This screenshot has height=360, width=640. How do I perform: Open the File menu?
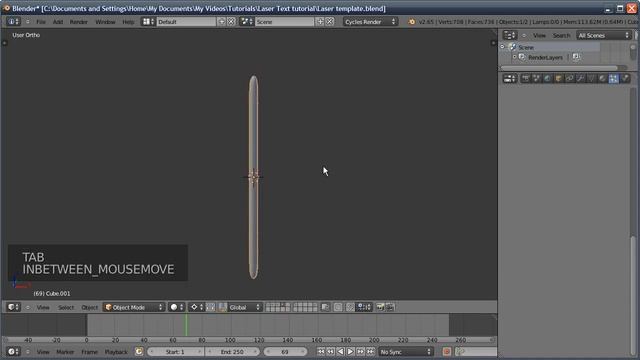click(x=41, y=22)
